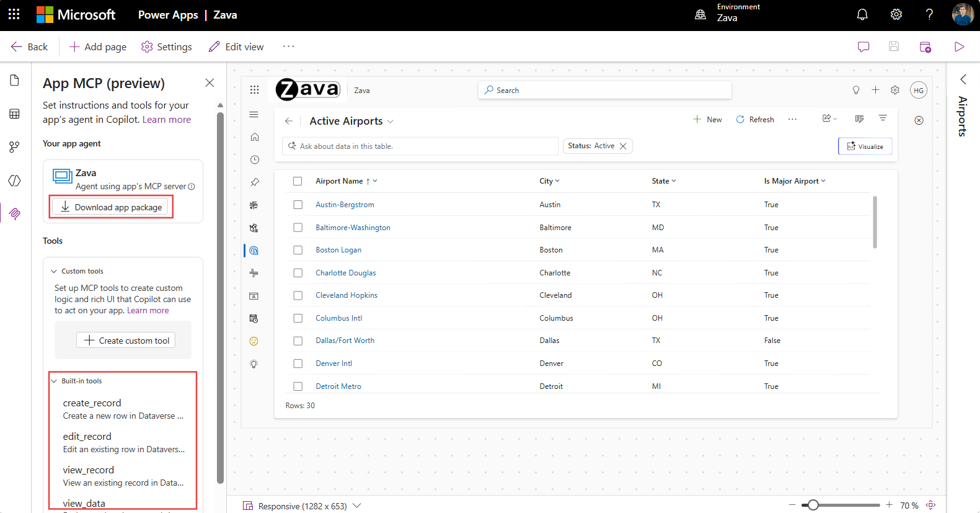Click Add page in command bar
980x513 pixels.
[98, 47]
